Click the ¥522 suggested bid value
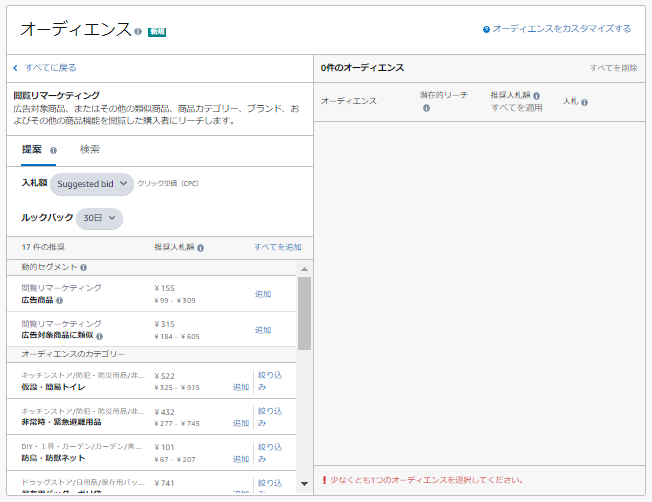The width and height of the screenshot is (652, 502). [x=165, y=376]
